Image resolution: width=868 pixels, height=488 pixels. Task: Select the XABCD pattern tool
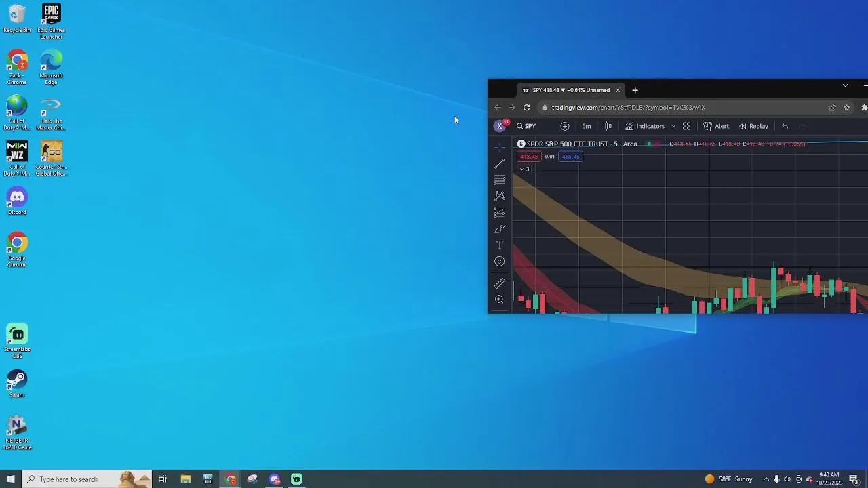pyautogui.click(x=500, y=196)
